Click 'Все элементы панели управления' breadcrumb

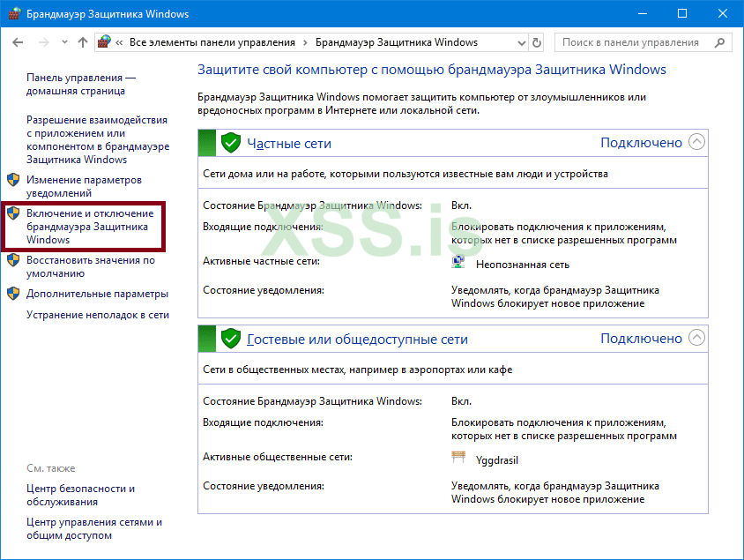[212, 42]
